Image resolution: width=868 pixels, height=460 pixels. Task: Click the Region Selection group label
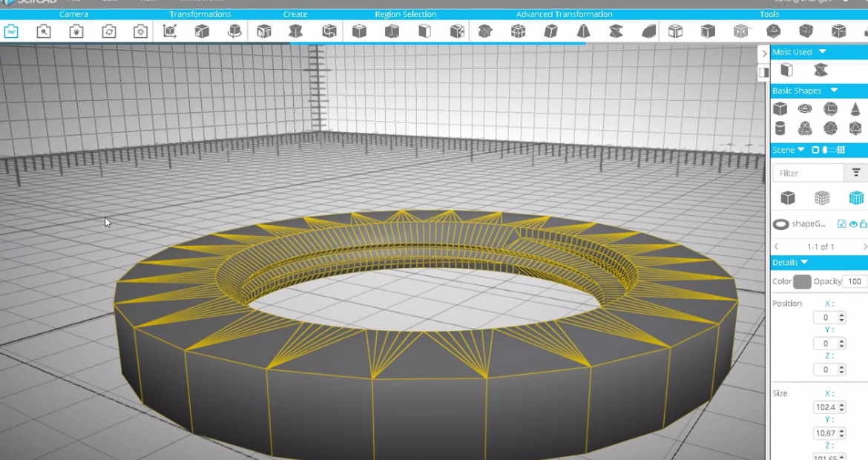pos(406,14)
